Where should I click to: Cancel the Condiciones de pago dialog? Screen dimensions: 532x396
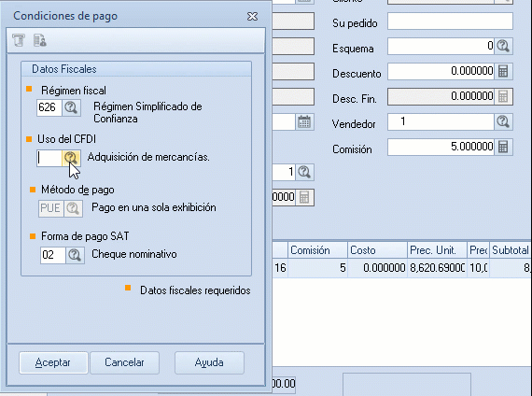(124, 362)
